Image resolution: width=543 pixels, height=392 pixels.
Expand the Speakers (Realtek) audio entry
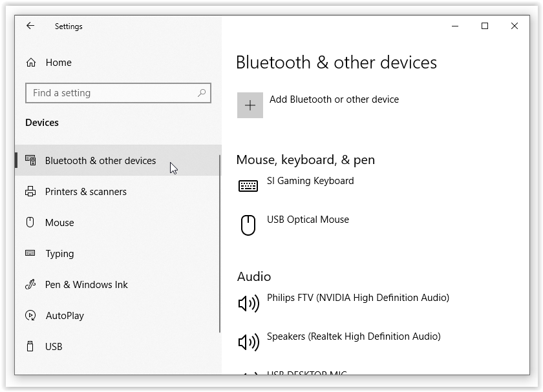(x=354, y=336)
